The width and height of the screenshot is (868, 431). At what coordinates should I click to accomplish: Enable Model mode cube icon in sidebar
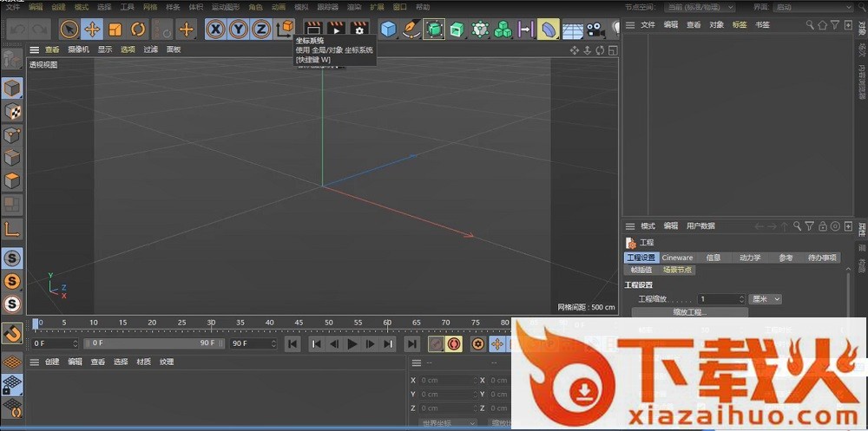[x=13, y=88]
